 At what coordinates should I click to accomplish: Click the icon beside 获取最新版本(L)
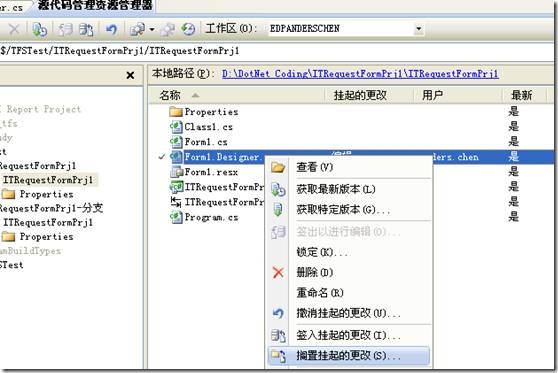coord(278,189)
